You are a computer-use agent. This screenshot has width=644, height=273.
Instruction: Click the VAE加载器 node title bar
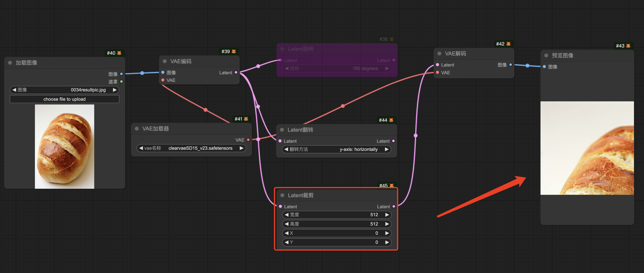156,129
